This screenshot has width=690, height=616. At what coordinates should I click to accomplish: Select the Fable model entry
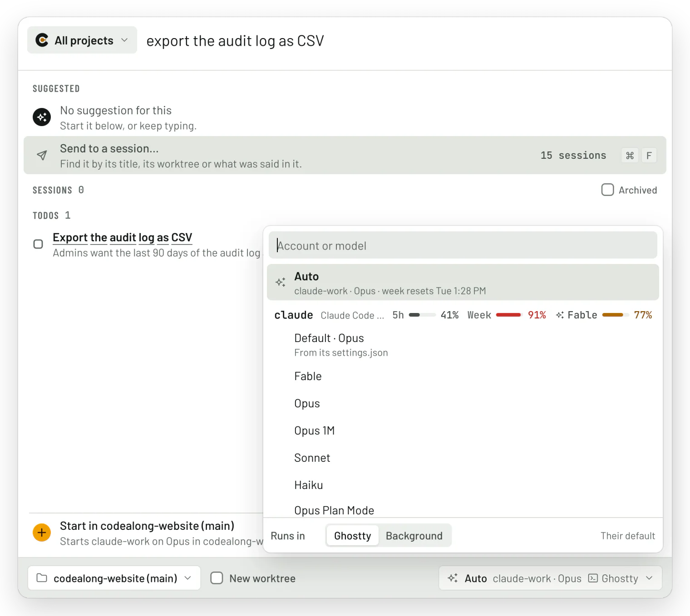coord(463,376)
